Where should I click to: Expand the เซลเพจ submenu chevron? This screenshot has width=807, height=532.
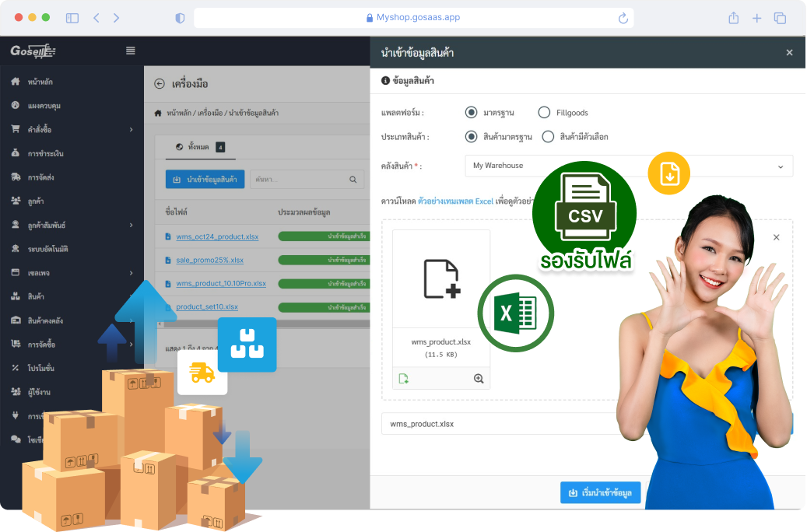132,273
